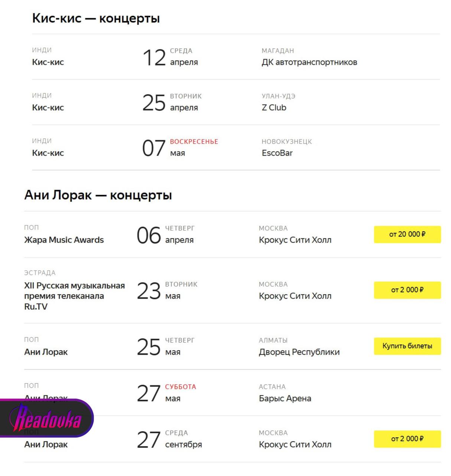The width and height of the screenshot is (451, 476).
Task: Click the Дворец Республики venue
Action: point(299,352)
